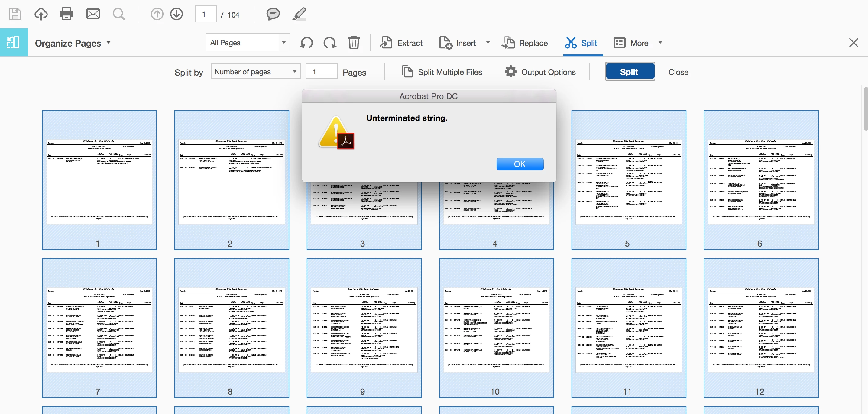Open the Insert options arrow

[x=488, y=42]
